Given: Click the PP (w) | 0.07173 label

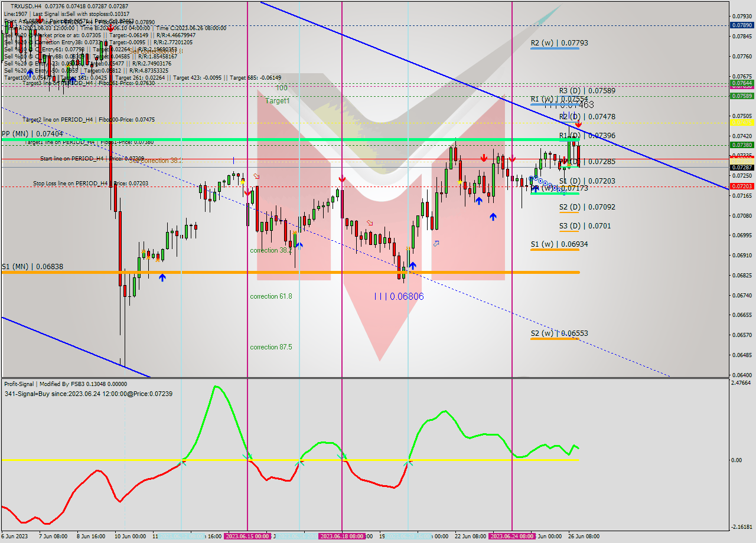Looking at the screenshot, I should click(x=559, y=188).
